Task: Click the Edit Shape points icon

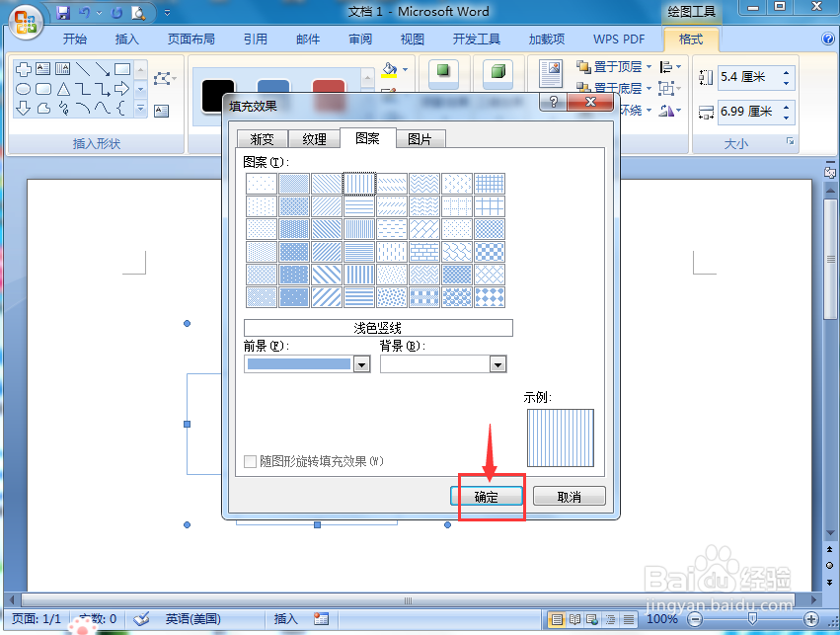Action: pyautogui.click(x=162, y=79)
